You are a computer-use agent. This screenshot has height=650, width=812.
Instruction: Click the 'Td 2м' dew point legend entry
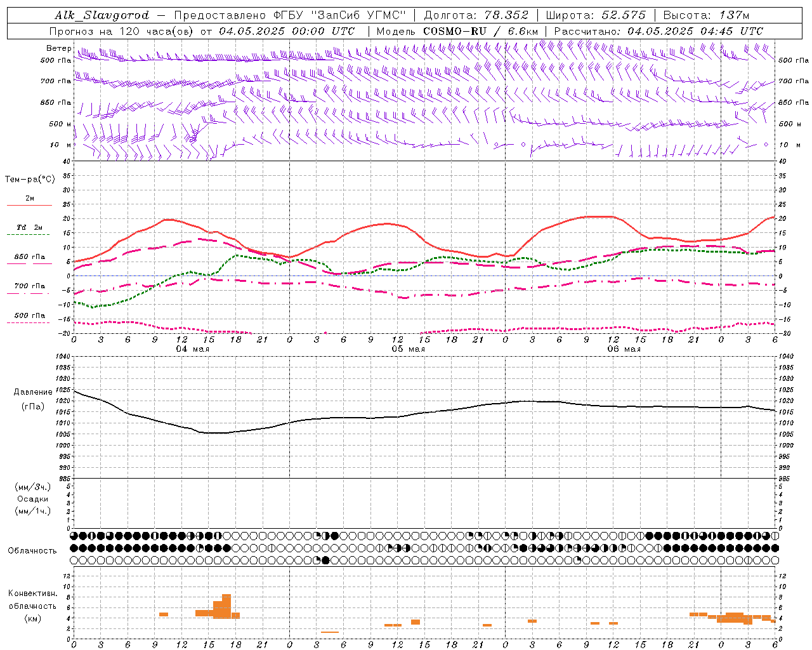(x=29, y=227)
